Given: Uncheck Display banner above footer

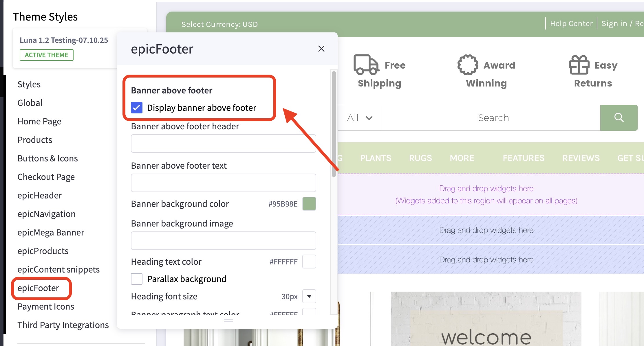Looking at the screenshot, I should point(137,108).
